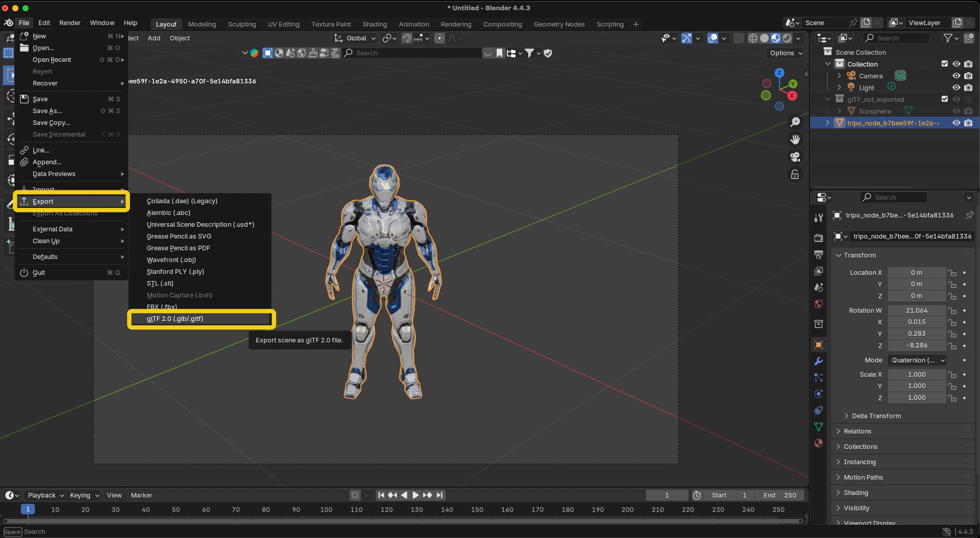Viewport: 980px width, 538px height.
Task: Click the pan hand viewport icon
Action: tap(795, 139)
